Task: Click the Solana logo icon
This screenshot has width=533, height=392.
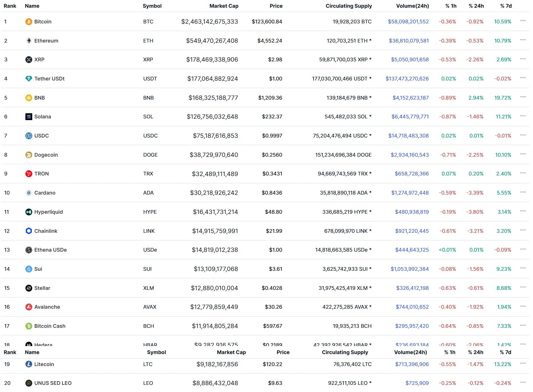Action: point(29,117)
